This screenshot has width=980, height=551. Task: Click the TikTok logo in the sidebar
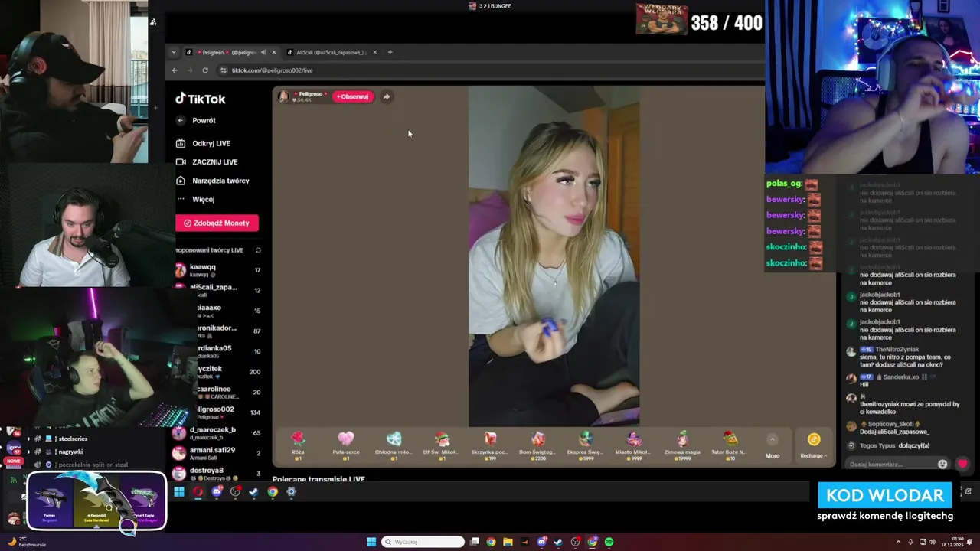coord(201,99)
